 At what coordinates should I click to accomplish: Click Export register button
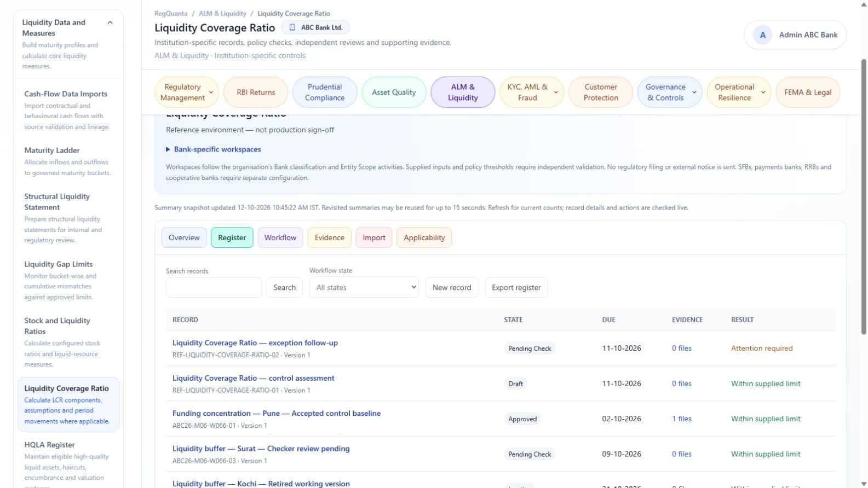click(516, 287)
